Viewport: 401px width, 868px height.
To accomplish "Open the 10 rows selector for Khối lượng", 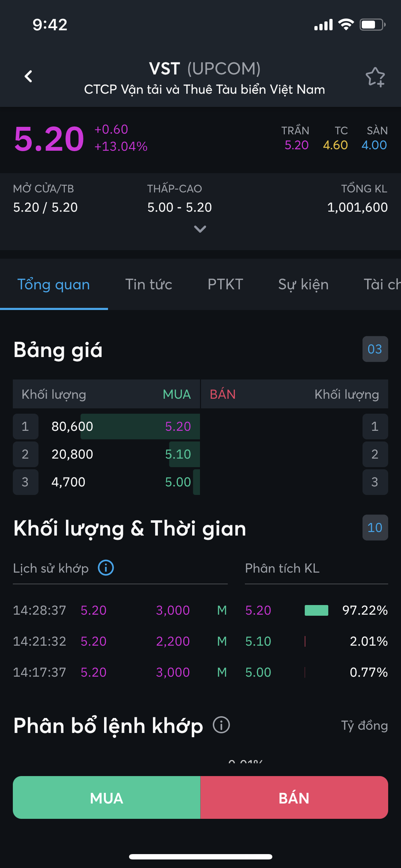I will pos(375,528).
